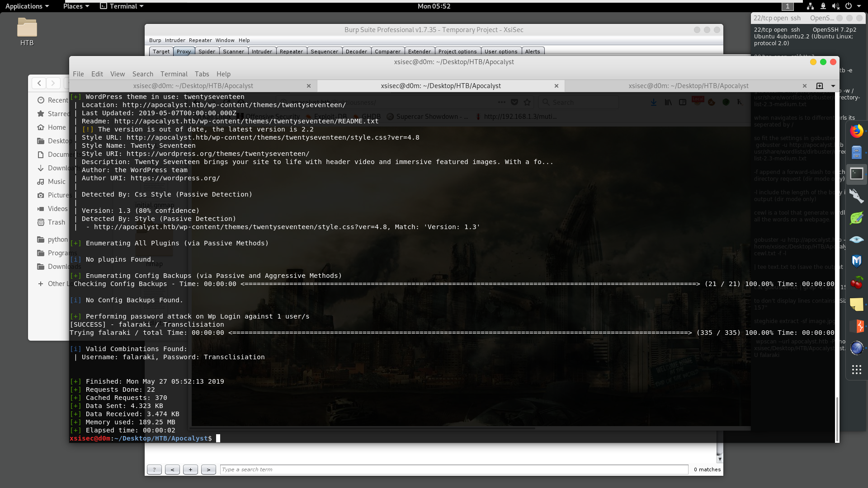The width and height of the screenshot is (868, 488).
Task: Show all applications grid
Action: [x=856, y=370]
